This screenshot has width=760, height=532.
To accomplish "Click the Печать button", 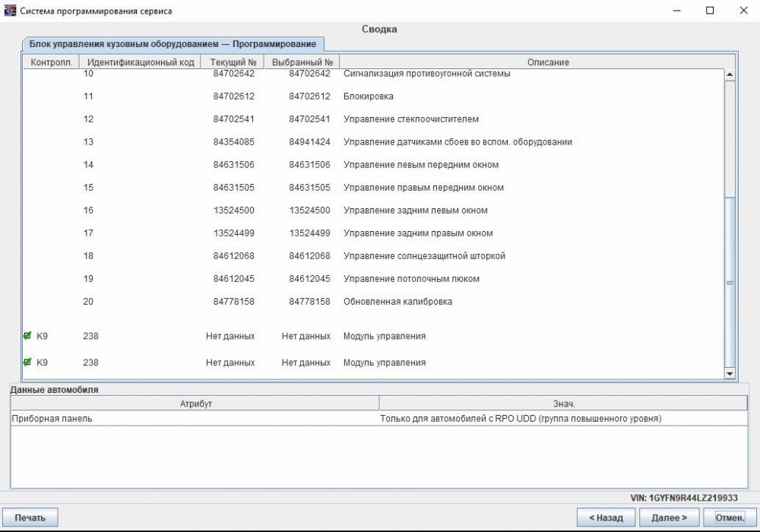I will (x=30, y=518).
